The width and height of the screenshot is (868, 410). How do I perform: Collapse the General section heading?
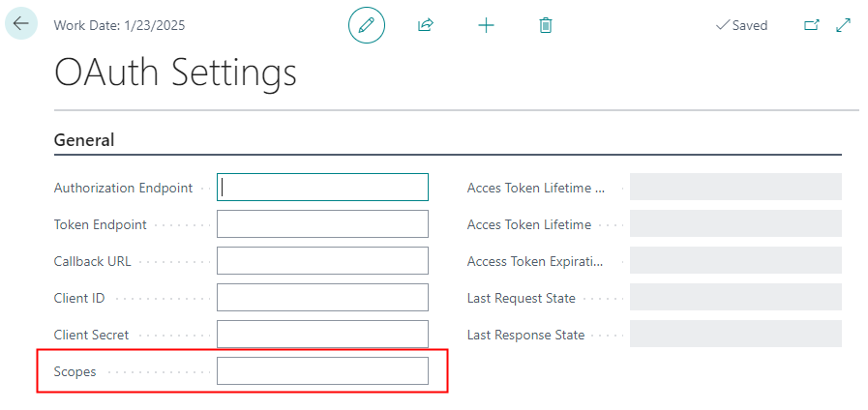(84, 140)
